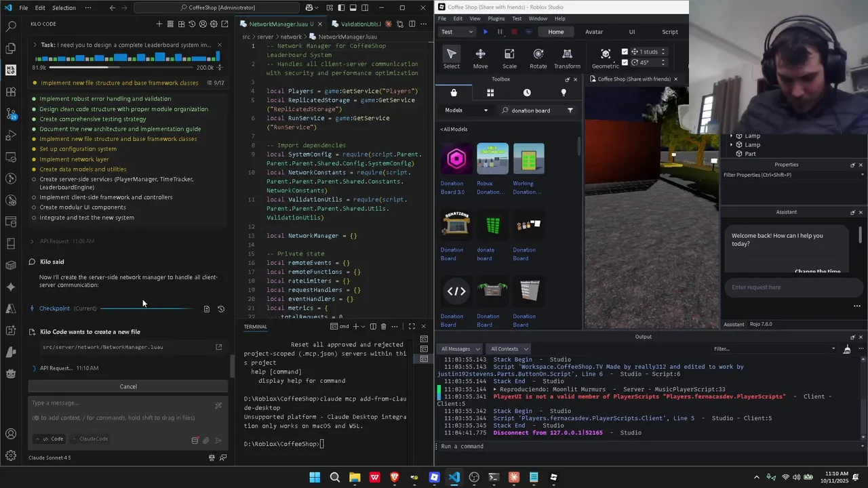This screenshot has height=488, width=868.
Task: Split the terminal panel icon
Action: pyautogui.click(x=373, y=326)
